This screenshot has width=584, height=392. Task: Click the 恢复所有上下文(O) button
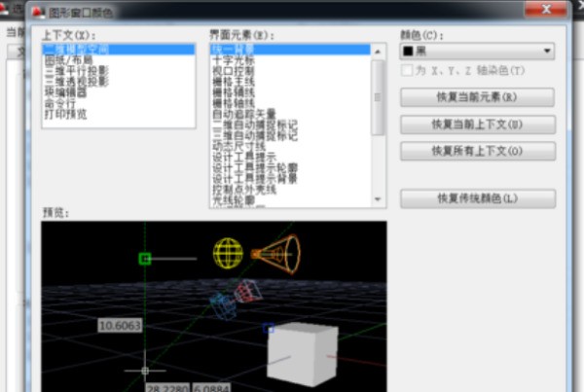[x=478, y=151]
